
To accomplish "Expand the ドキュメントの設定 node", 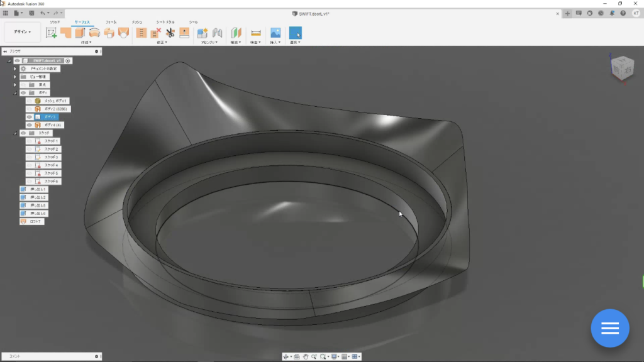I will (15, 69).
